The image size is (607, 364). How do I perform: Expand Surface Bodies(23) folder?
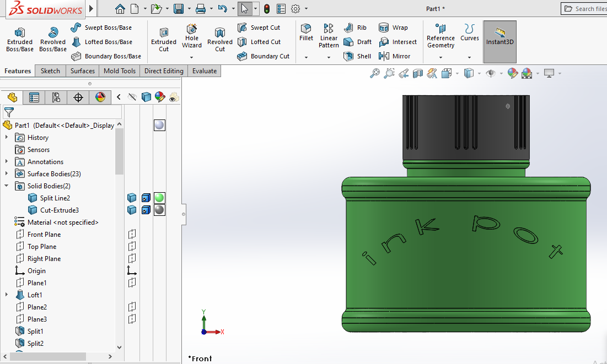[7, 173]
